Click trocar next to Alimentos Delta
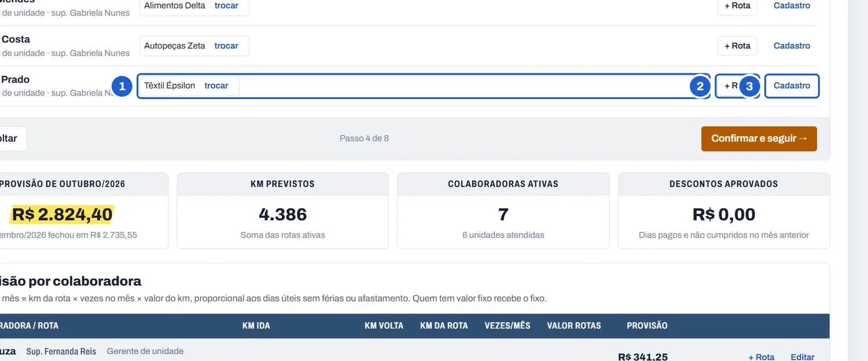Image resolution: width=868 pixels, height=361 pixels. click(226, 6)
